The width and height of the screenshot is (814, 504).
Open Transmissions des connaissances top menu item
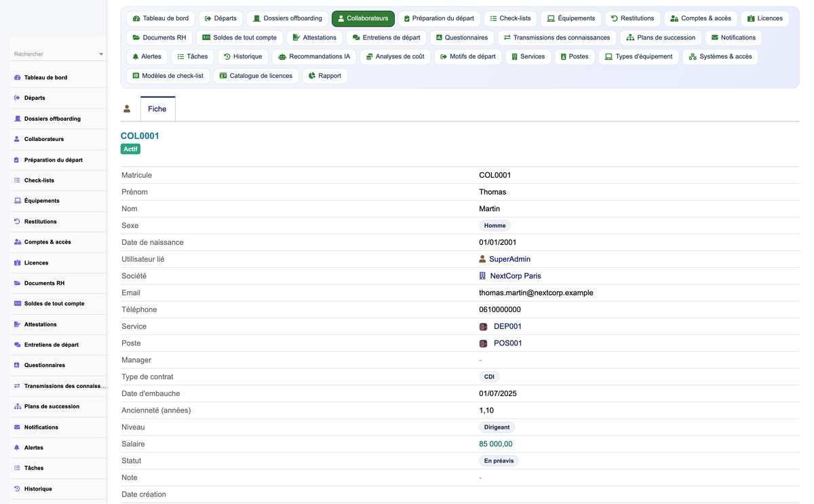pos(557,37)
